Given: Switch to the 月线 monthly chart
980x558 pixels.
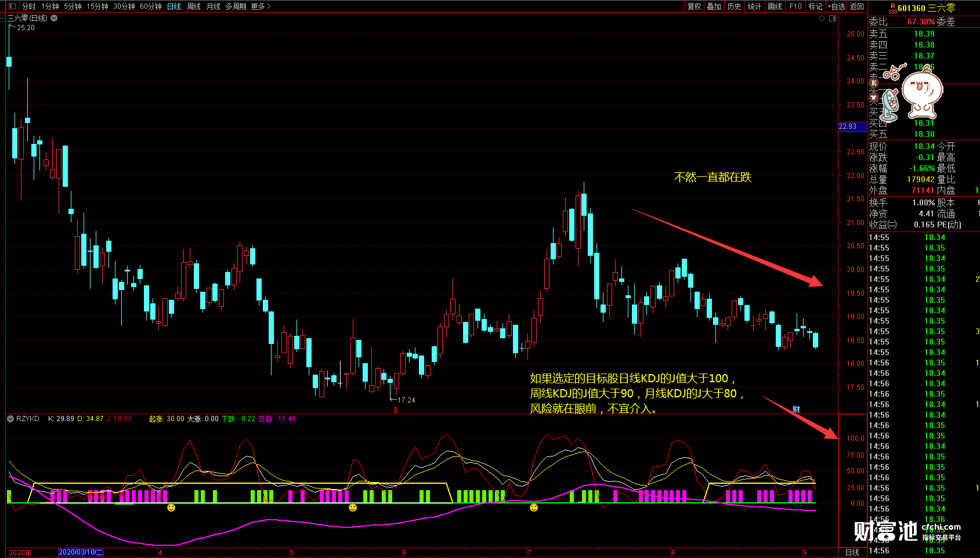Looking at the screenshot, I should coord(214,6).
